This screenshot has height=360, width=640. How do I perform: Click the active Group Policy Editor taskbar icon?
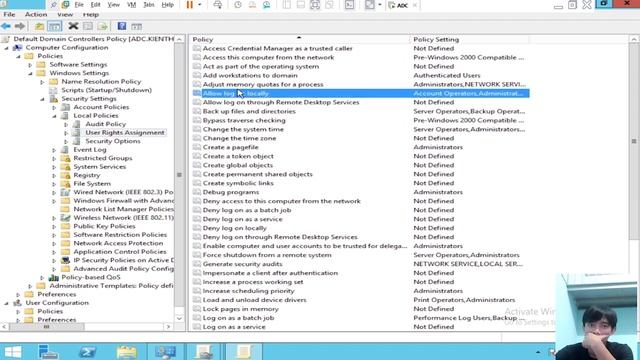coord(243,352)
